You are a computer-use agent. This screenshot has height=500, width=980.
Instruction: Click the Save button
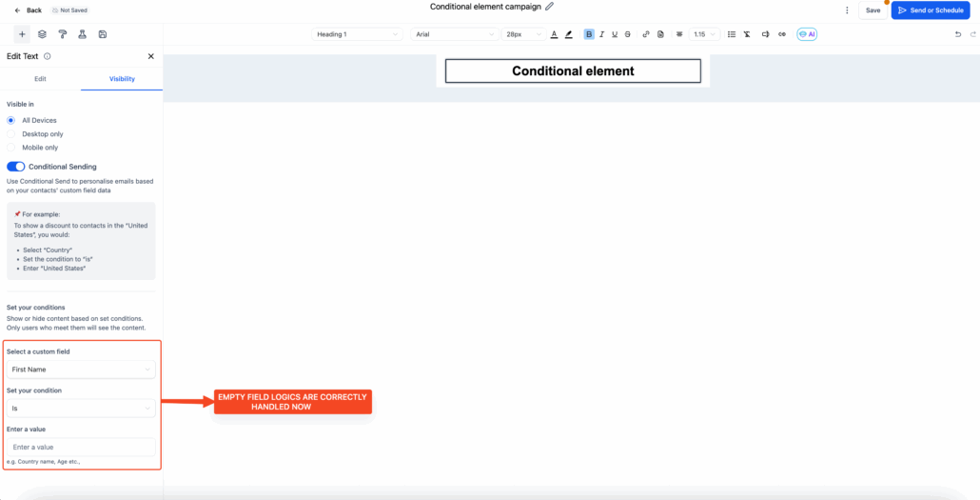tap(872, 10)
